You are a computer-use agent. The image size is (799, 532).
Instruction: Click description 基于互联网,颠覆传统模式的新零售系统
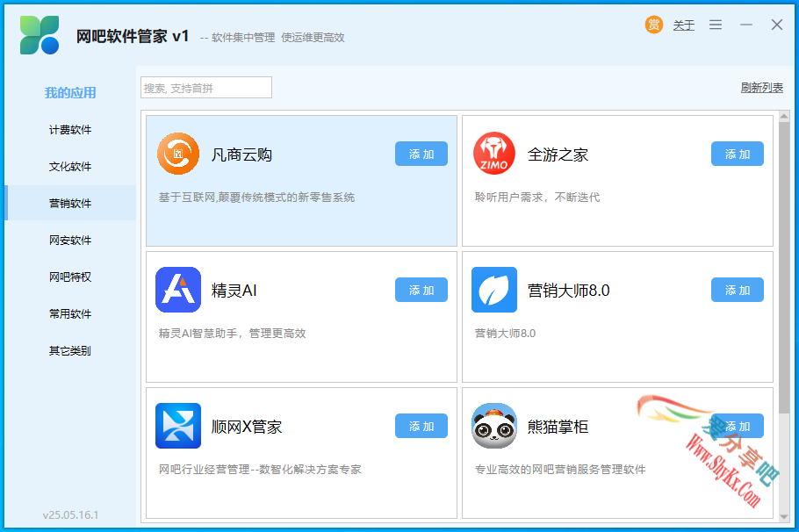pyautogui.click(x=256, y=198)
